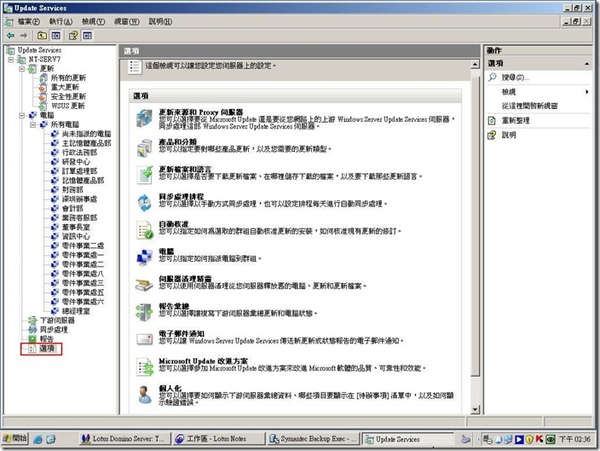Open the 自動核准 option icon
The height and width of the screenshot is (451, 600).
click(144, 230)
